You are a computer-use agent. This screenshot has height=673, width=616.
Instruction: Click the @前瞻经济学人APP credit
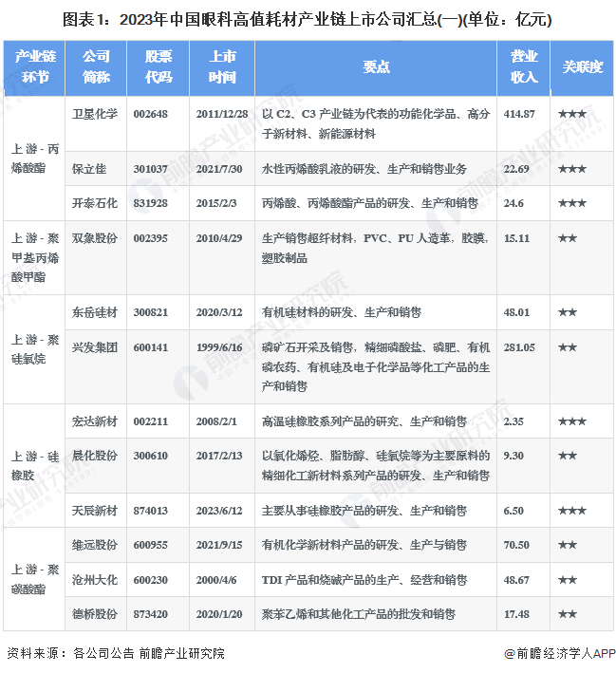point(560,653)
